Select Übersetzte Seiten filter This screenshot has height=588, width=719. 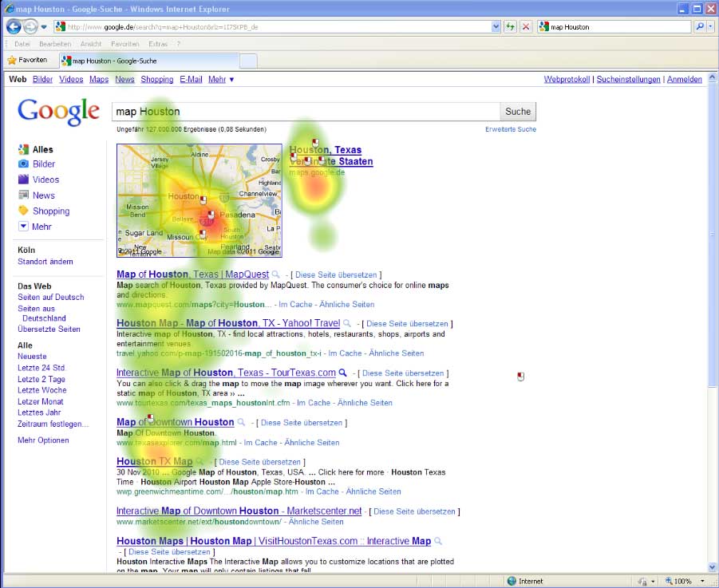coord(49,329)
